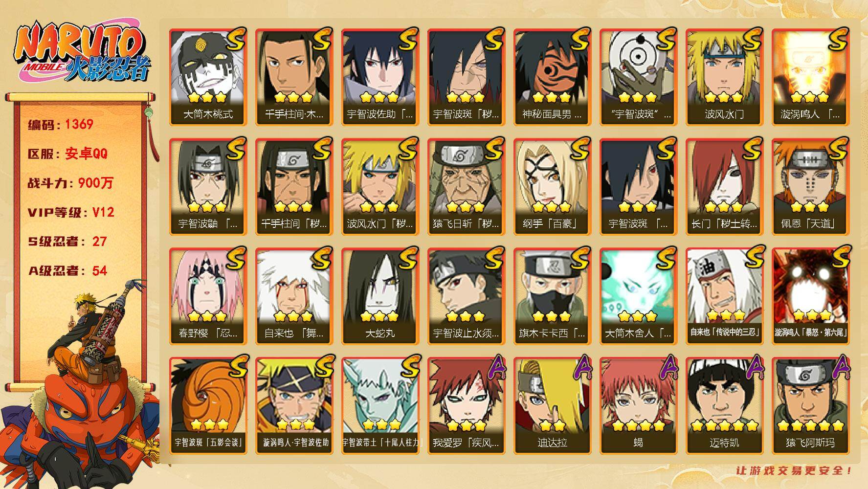This screenshot has width=868, height=489.
Task: Select the 漩涡鸣人「暴怒·第六尾」 card
Action: (810, 296)
